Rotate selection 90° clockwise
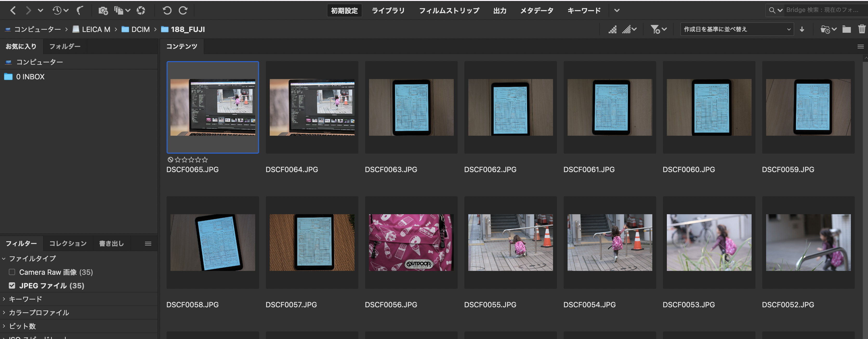 [x=183, y=10]
